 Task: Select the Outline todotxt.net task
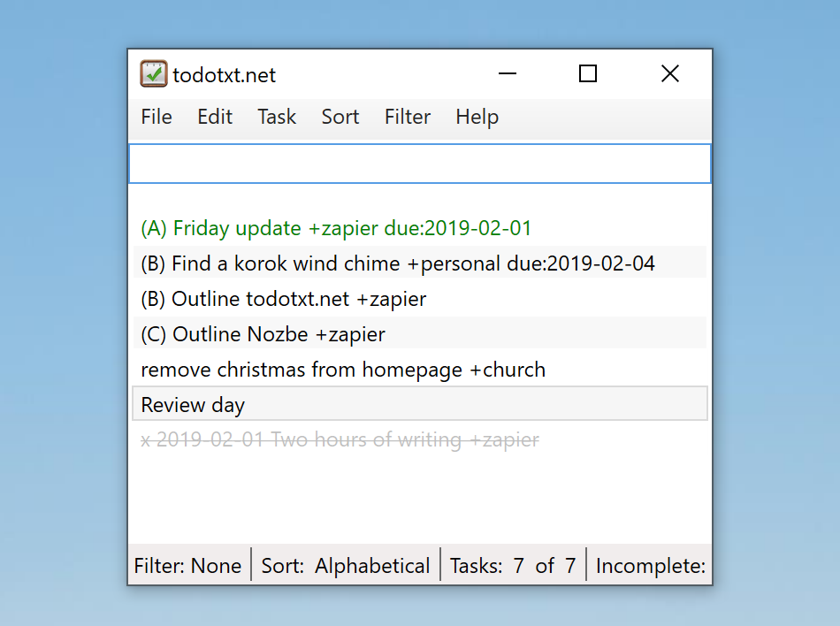pos(420,299)
